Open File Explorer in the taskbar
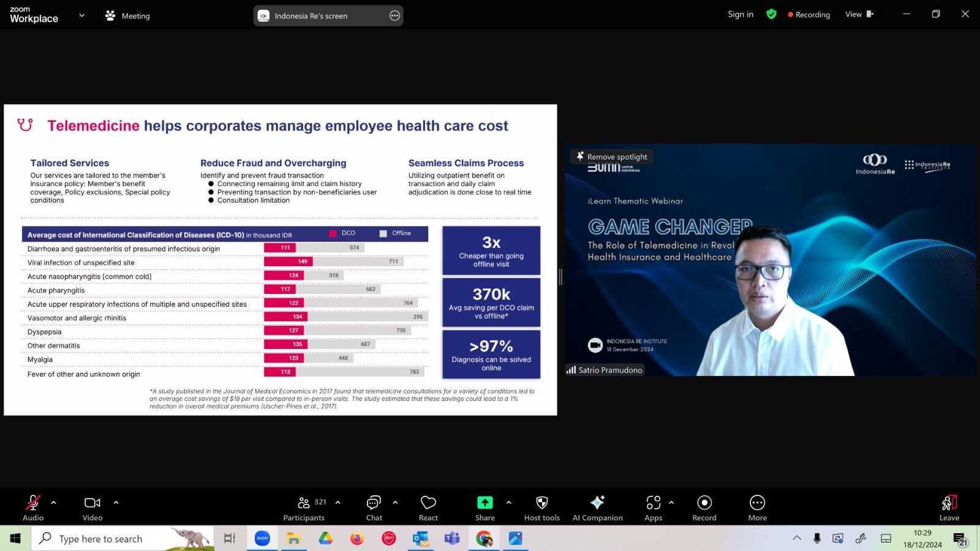Viewport: 980px width, 551px height. (294, 538)
